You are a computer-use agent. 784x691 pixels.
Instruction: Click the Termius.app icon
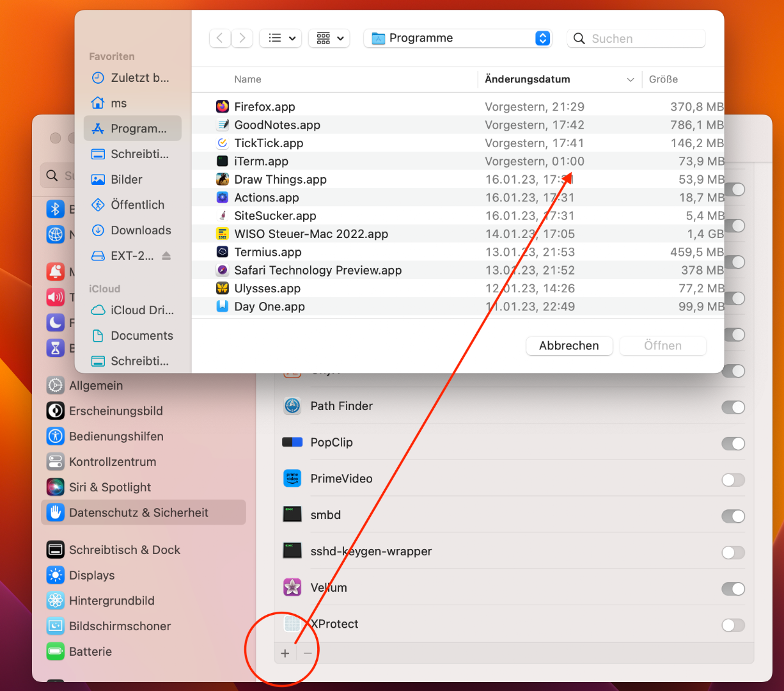click(x=223, y=252)
